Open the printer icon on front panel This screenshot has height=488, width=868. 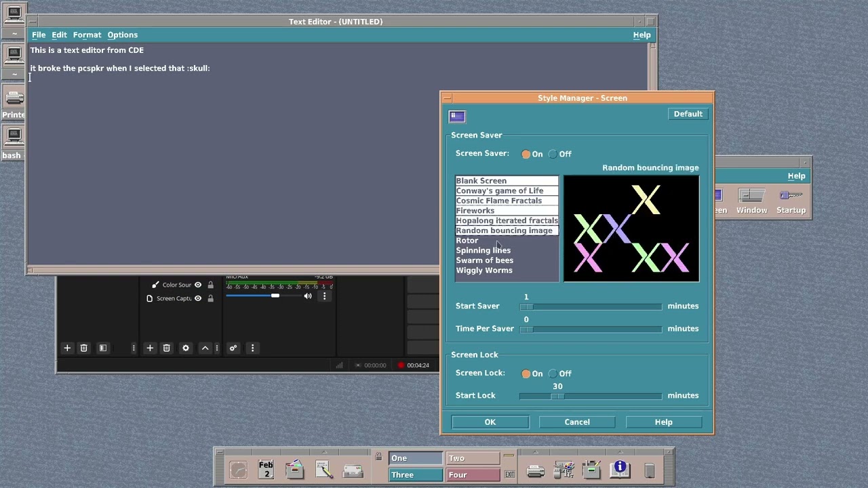tap(536, 470)
